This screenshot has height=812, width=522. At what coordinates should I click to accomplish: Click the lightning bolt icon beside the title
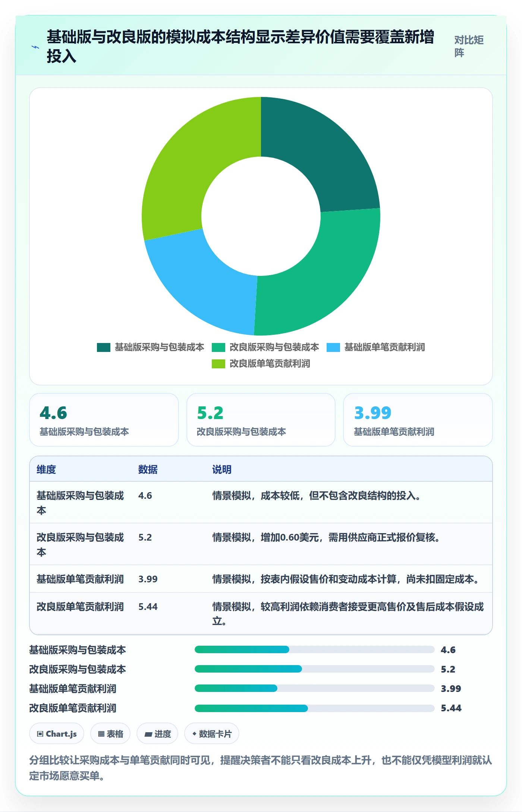[35, 47]
